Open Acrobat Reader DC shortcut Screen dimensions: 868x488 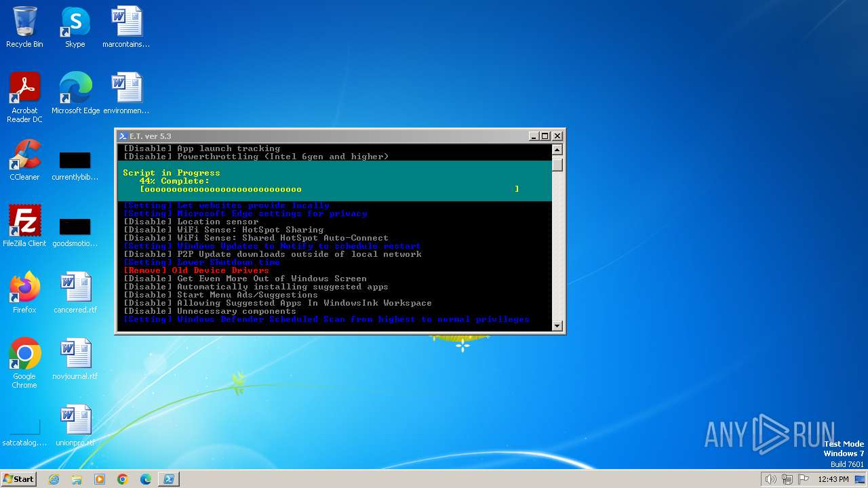pyautogui.click(x=24, y=97)
